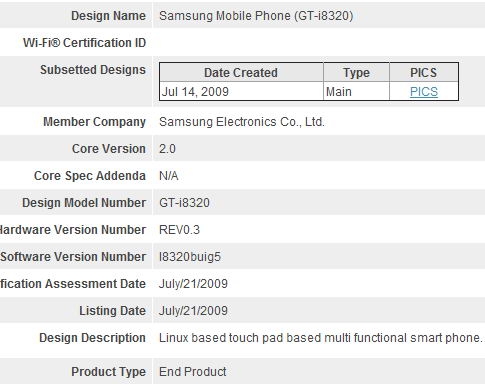Open the PICS link in Subsetted Designs
This screenshot has width=485, height=384.
[x=424, y=92]
